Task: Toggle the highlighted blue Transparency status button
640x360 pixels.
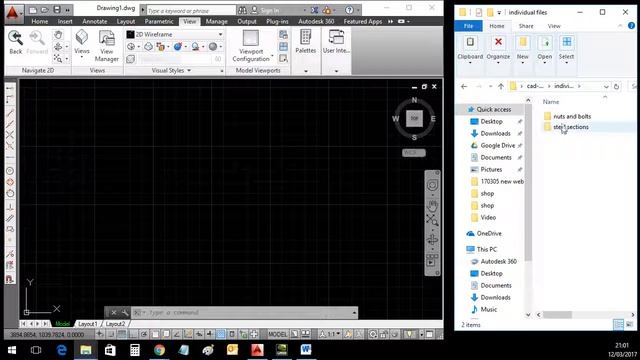Action: [x=221, y=334]
